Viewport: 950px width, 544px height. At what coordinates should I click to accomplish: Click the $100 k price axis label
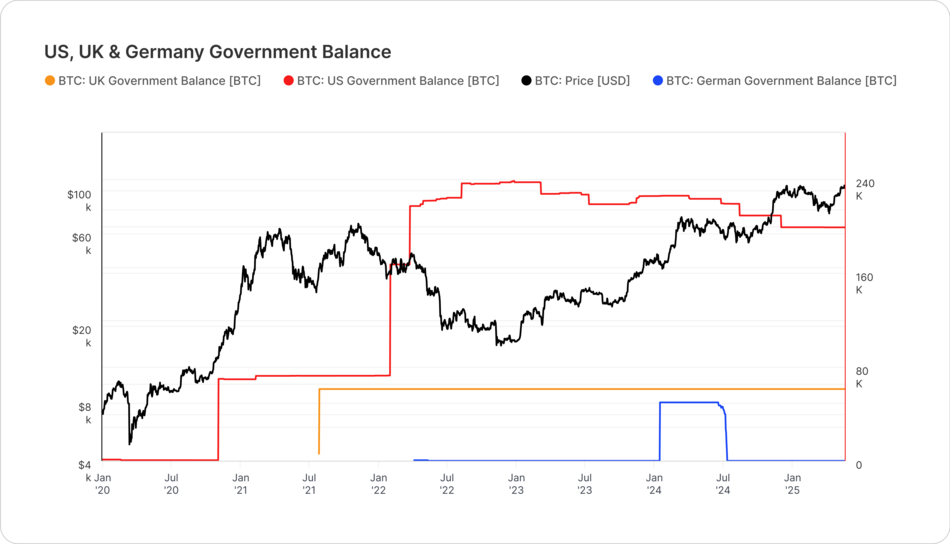click(79, 201)
